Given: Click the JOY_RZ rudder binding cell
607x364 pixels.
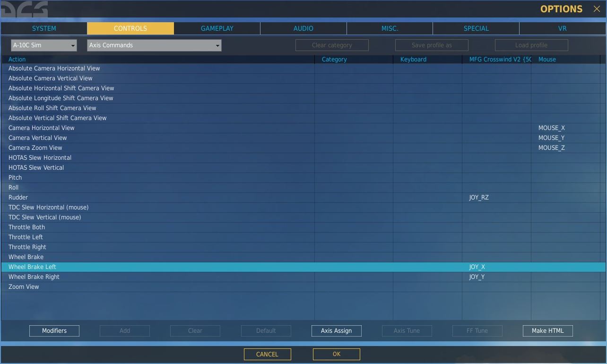Looking at the screenshot, I should [x=496, y=198].
